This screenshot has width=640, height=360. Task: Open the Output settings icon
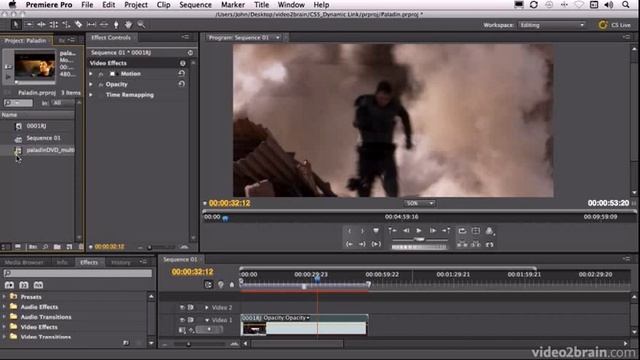pos(489,231)
